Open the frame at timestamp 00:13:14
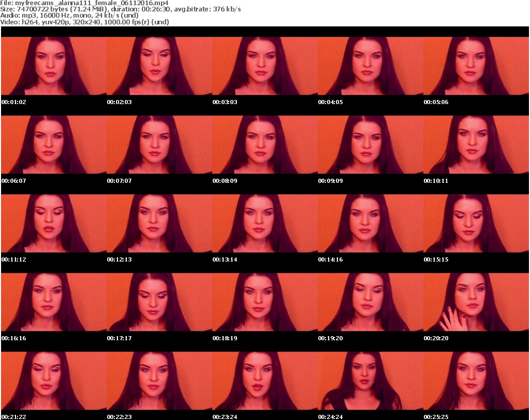 tap(264, 223)
